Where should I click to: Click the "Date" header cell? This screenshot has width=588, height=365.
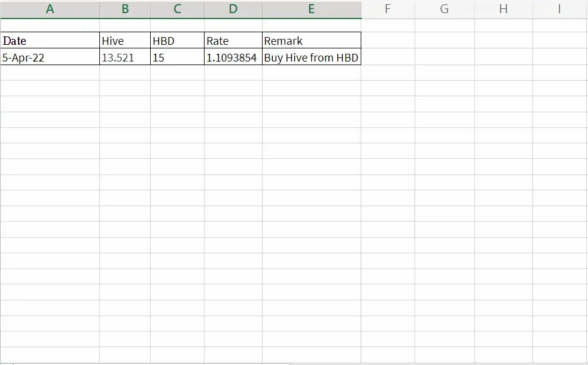tap(50, 41)
